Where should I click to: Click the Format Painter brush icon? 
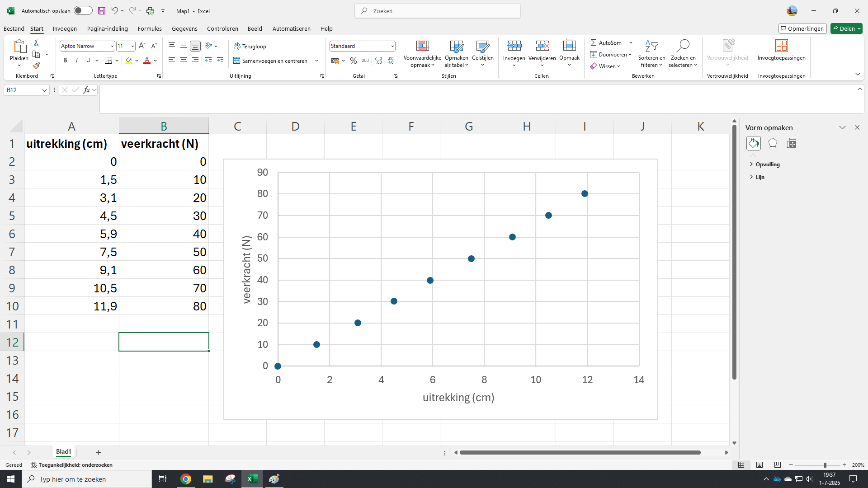click(x=36, y=66)
